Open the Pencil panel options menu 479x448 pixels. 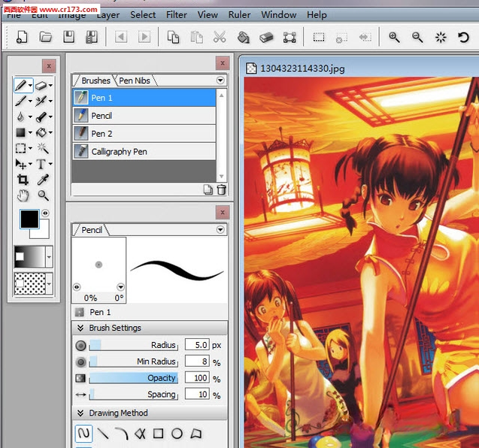(x=220, y=229)
